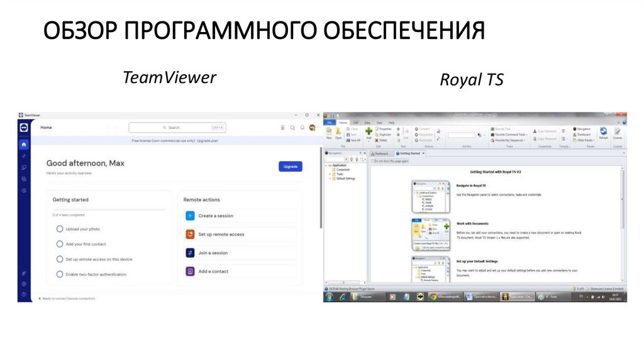Tick Set up remote access on this device circle
The height and width of the screenshot is (361, 644).
(60, 259)
